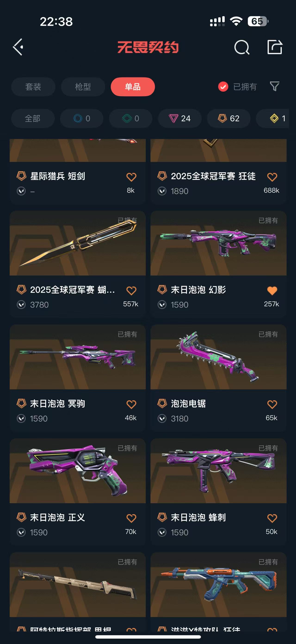Filter by purple tier with 24 items
The height and width of the screenshot is (644, 296).
[180, 119]
